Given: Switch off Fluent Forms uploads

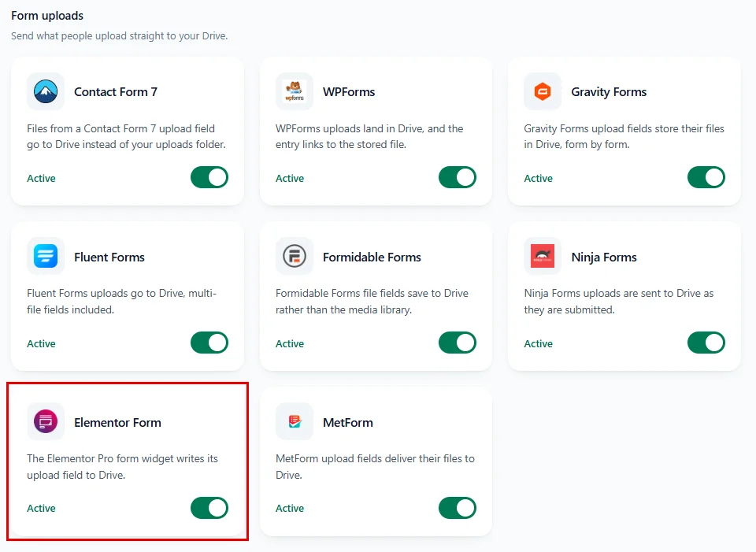Looking at the screenshot, I should 209,343.
